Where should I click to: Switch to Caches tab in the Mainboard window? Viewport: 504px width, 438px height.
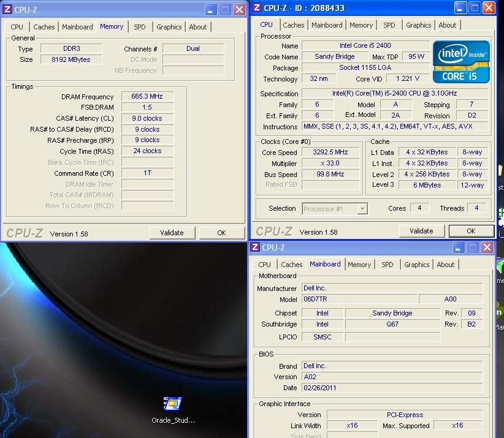pyautogui.click(x=292, y=265)
